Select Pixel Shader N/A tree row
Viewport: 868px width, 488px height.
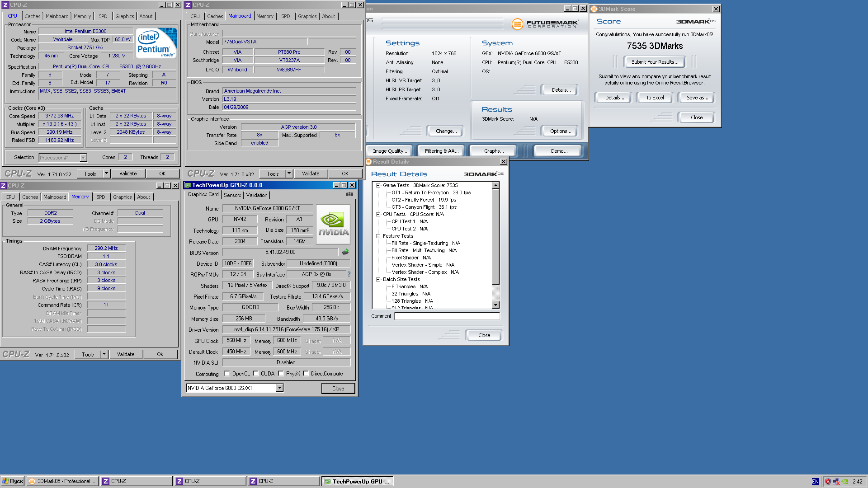click(x=411, y=258)
